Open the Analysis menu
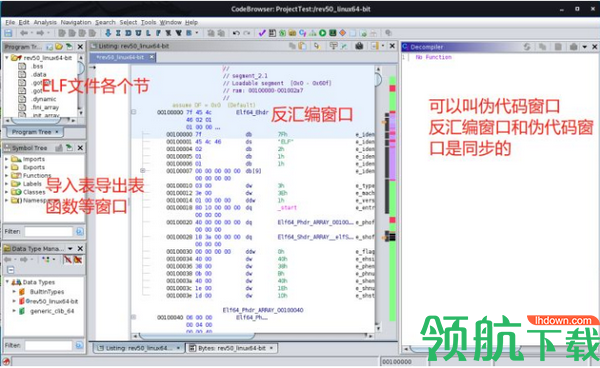 [x=45, y=22]
